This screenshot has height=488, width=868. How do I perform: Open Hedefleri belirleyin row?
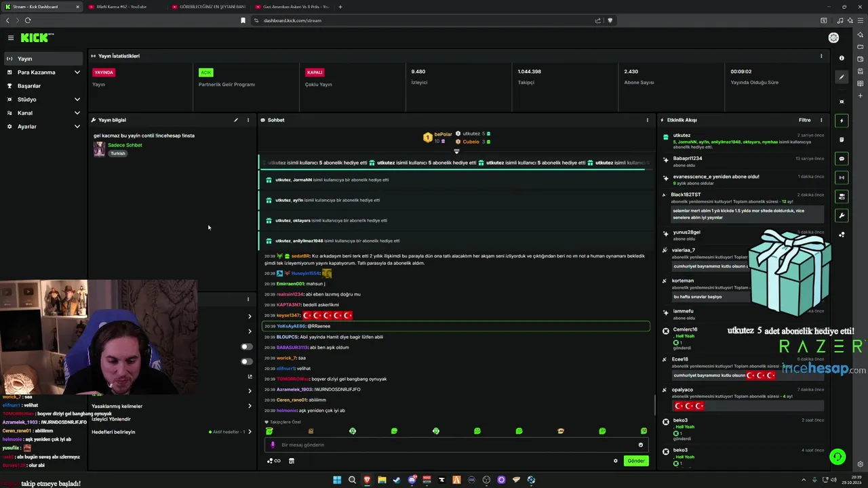click(172, 432)
